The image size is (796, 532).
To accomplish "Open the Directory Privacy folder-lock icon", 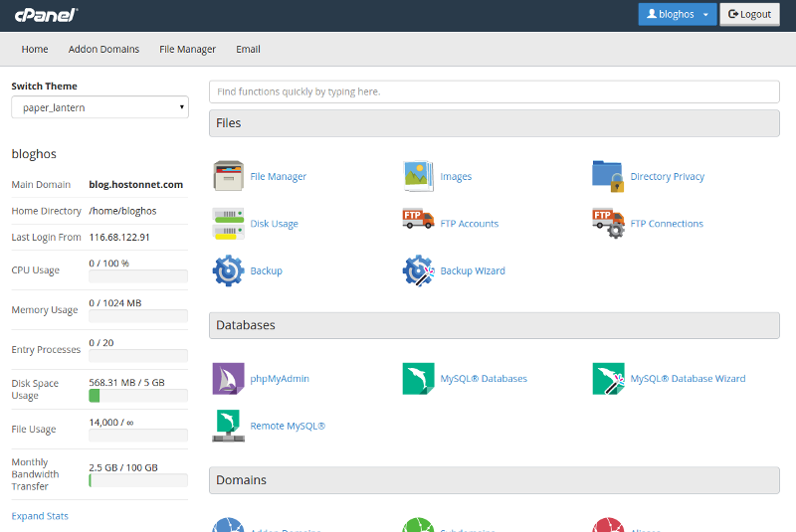I will (x=608, y=176).
